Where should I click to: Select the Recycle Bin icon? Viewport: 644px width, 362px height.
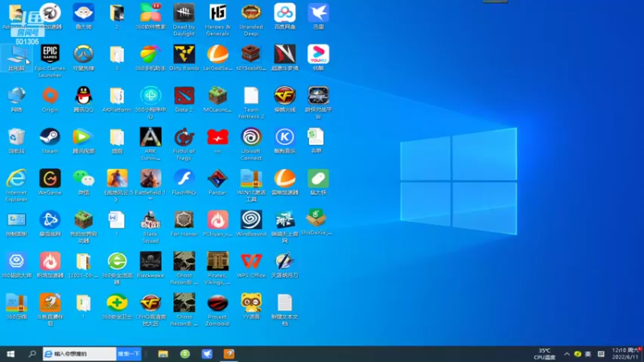coord(16,137)
